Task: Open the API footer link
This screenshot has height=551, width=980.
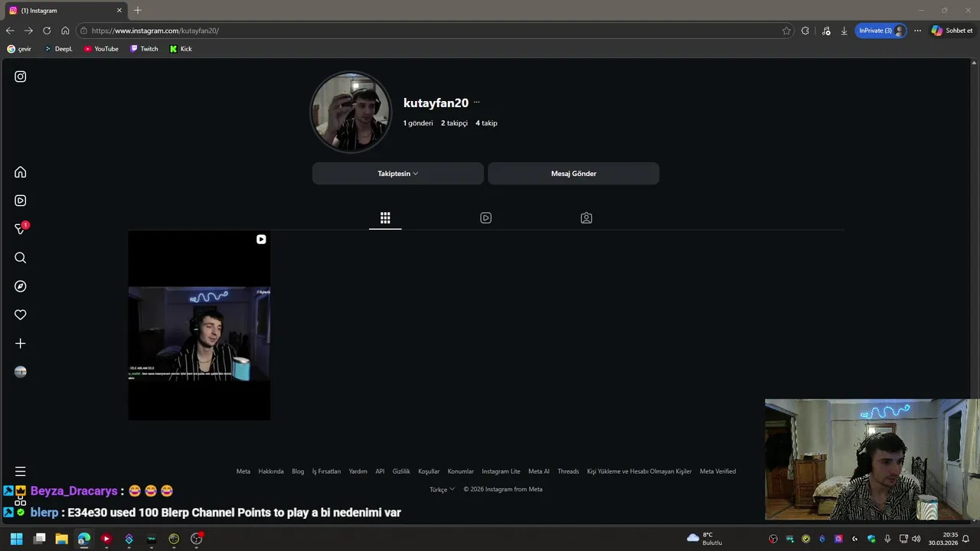Action: pyautogui.click(x=380, y=471)
